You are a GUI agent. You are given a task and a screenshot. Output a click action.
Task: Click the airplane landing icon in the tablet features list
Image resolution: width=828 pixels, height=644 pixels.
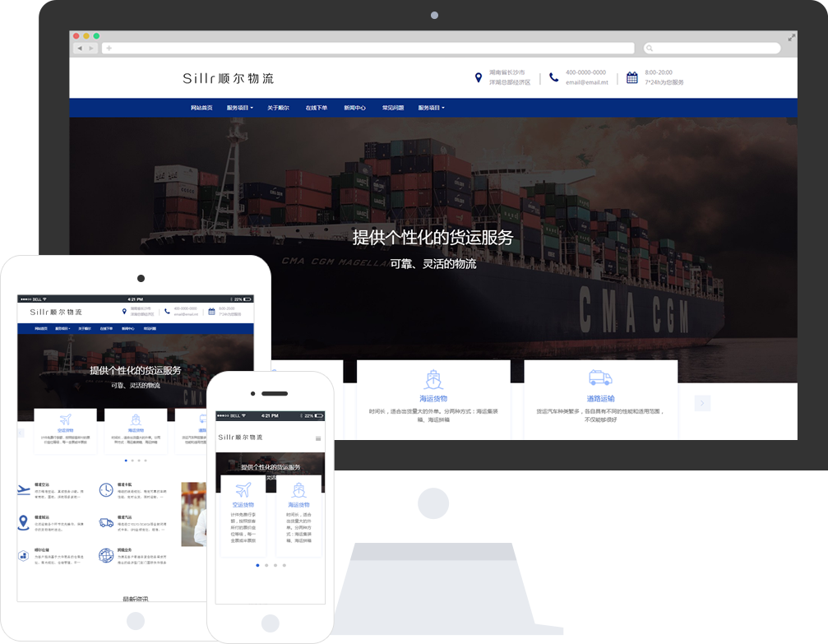23,490
